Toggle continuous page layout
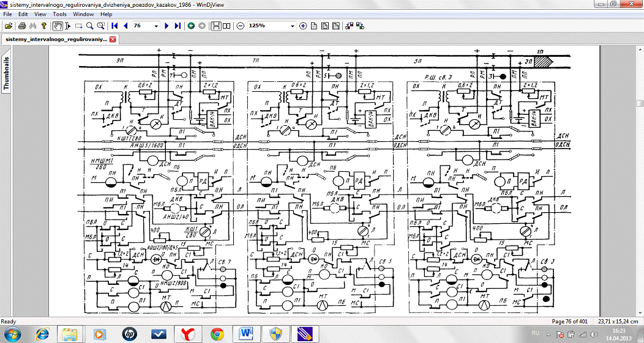 pos(216,26)
